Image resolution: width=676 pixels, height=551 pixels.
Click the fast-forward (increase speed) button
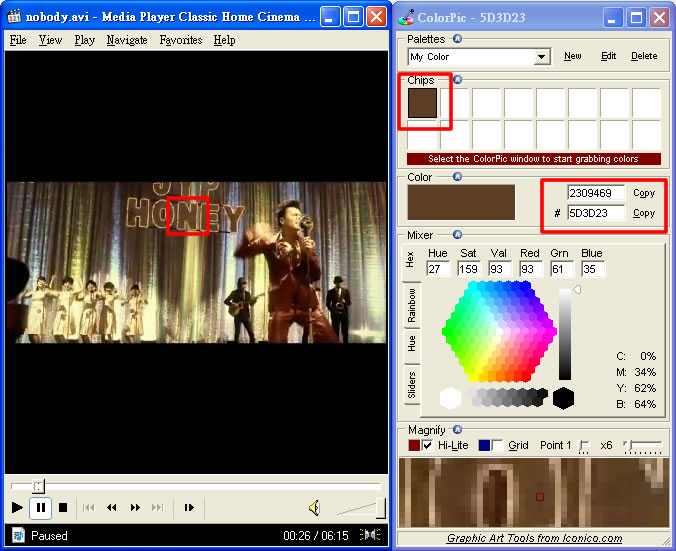[135, 508]
